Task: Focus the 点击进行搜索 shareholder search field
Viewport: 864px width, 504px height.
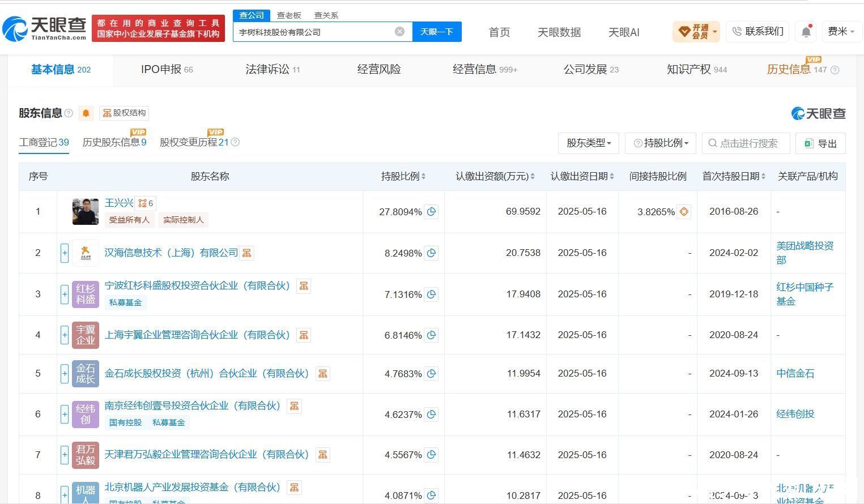Action: [746, 143]
